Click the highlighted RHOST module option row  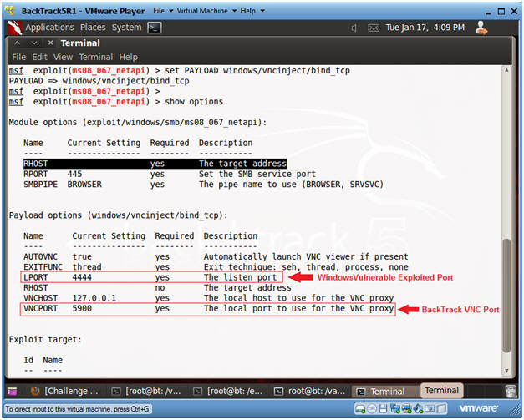click(x=155, y=164)
